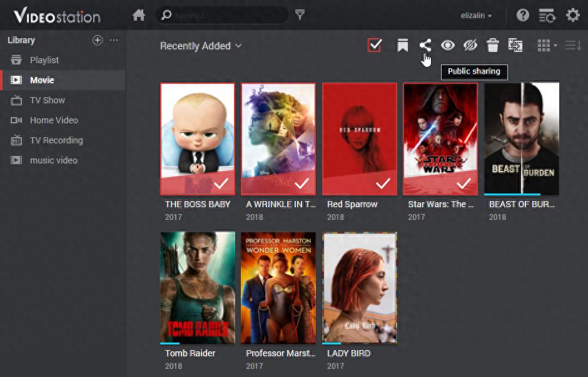Go to Video Station home icon

(139, 16)
